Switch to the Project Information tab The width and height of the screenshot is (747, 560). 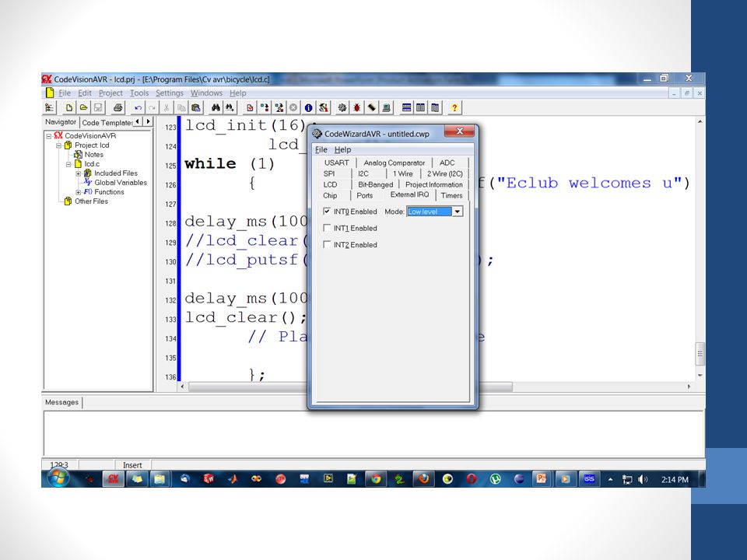point(434,185)
